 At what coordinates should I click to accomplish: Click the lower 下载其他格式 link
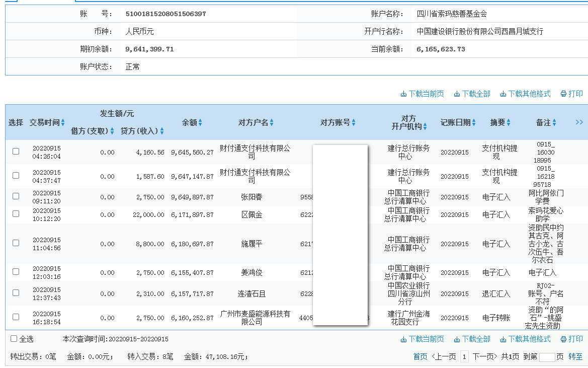[x=525, y=339]
